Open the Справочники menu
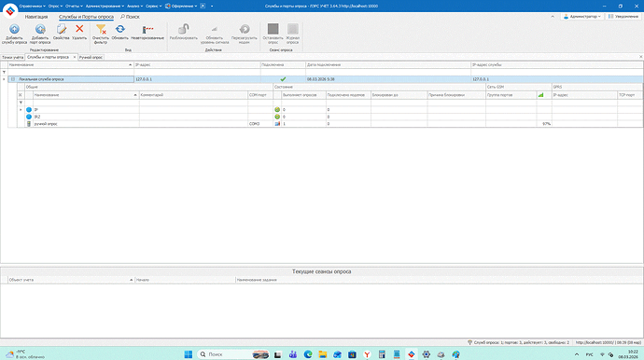The width and height of the screenshot is (644, 360). click(x=32, y=7)
